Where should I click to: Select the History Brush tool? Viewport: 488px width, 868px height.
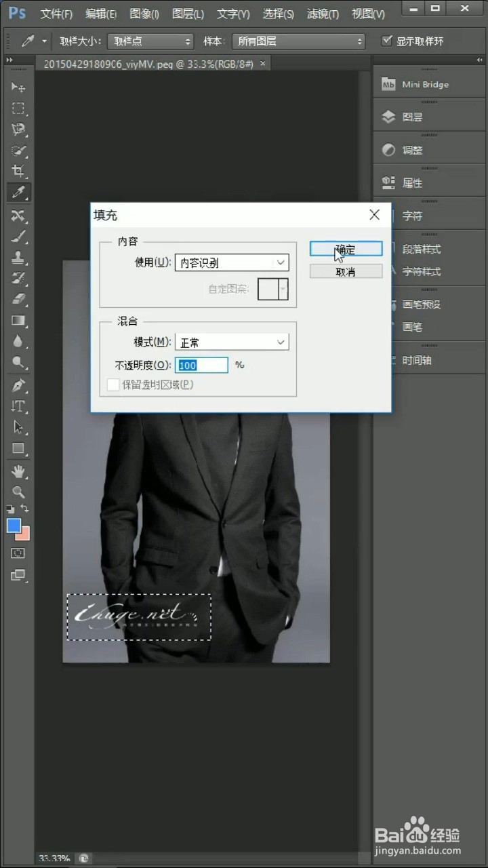pyautogui.click(x=18, y=278)
